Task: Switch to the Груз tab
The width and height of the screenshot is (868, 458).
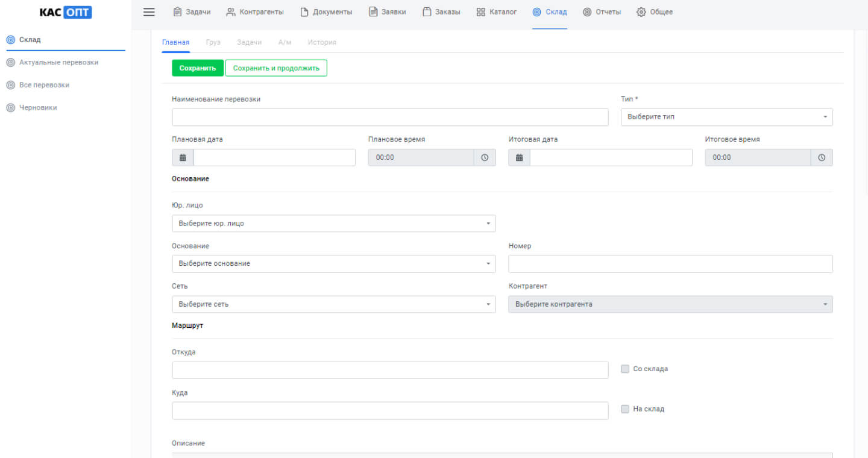Action: [213, 42]
